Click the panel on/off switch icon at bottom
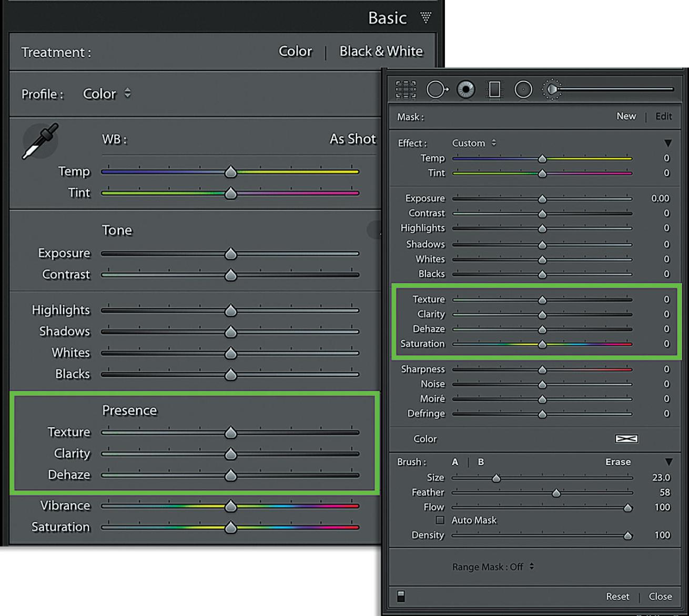 pyautogui.click(x=401, y=596)
